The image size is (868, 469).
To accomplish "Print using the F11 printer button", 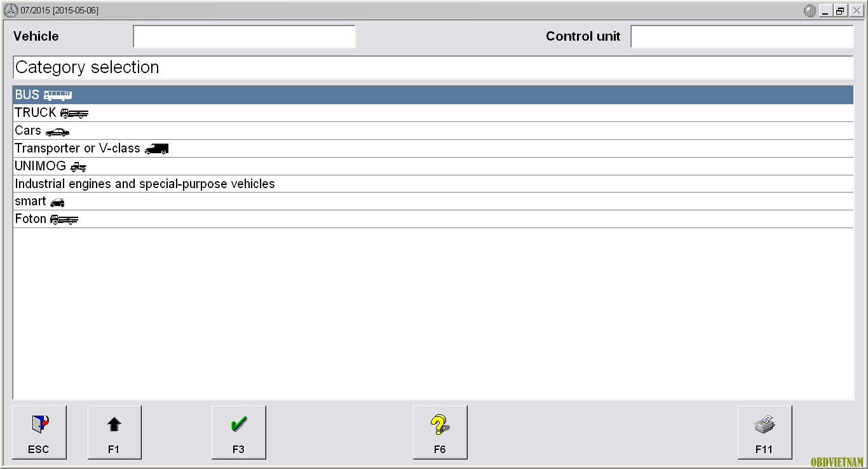I will (764, 432).
